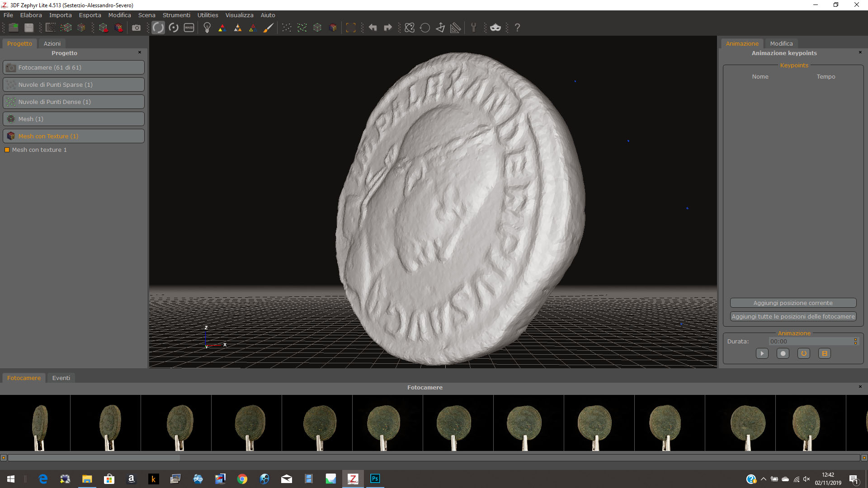Click the orange bounding box icon
This screenshot has width=868, height=488.
click(x=350, y=28)
